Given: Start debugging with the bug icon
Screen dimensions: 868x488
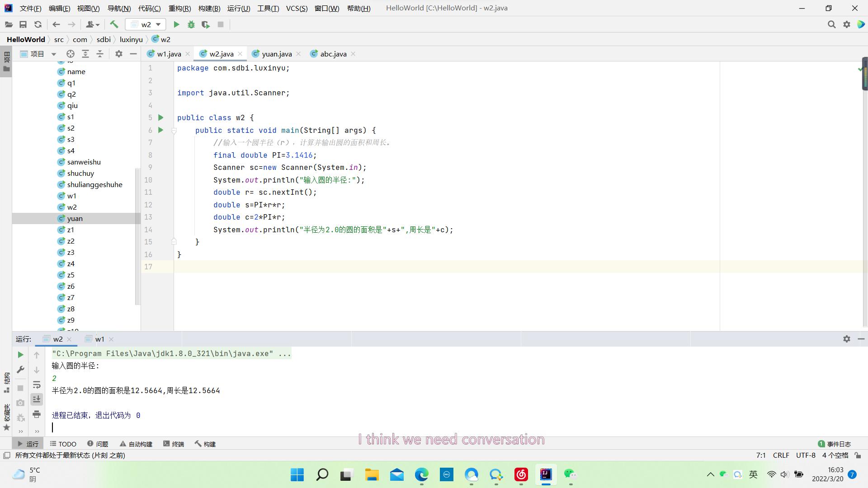Looking at the screenshot, I should point(191,24).
